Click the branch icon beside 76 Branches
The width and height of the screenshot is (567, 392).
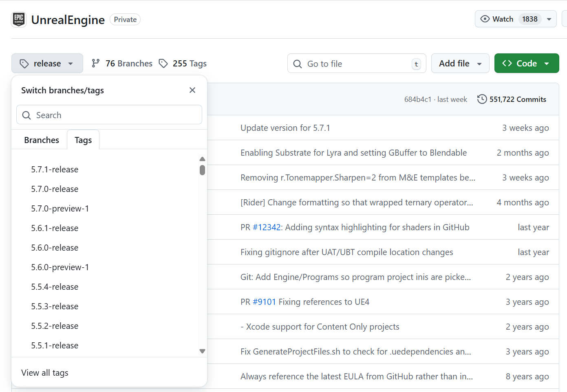pyautogui.click(x=96, y=63)
